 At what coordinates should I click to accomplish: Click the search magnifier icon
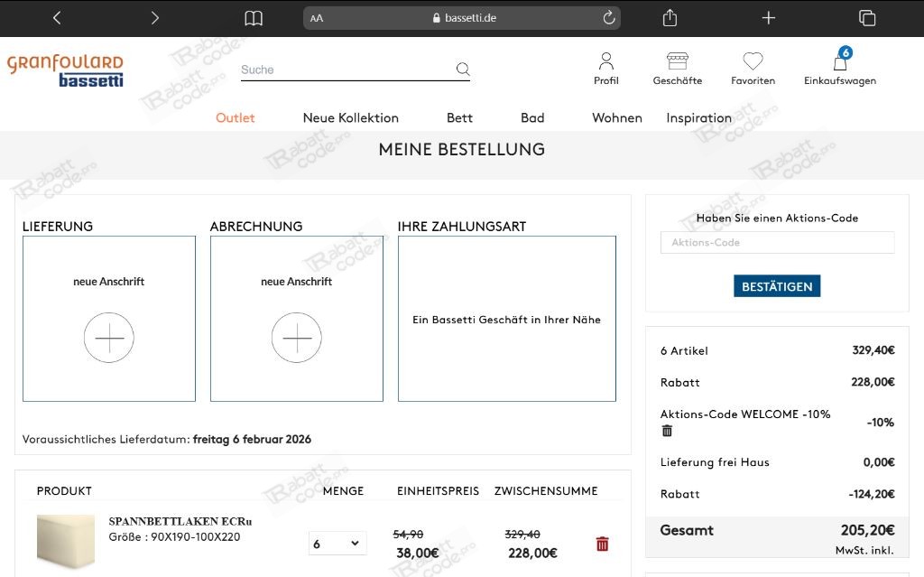tap(463, 70)
